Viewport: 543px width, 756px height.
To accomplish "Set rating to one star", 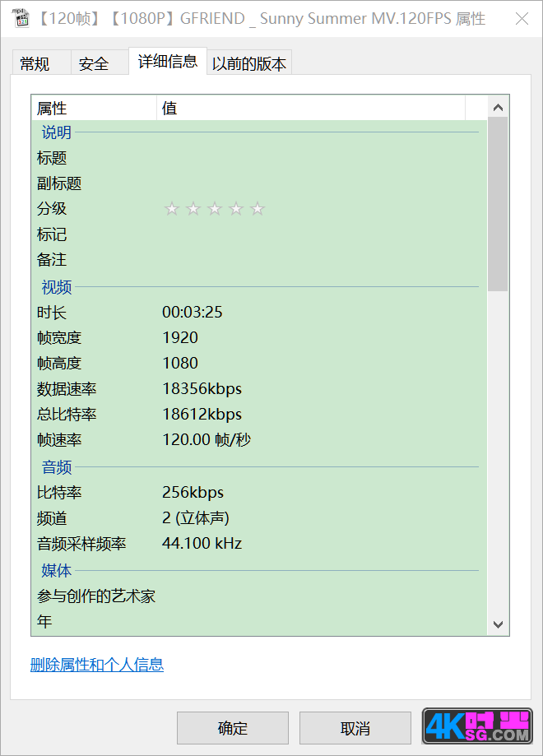I will pyautogui.click(x=172, y=209).
